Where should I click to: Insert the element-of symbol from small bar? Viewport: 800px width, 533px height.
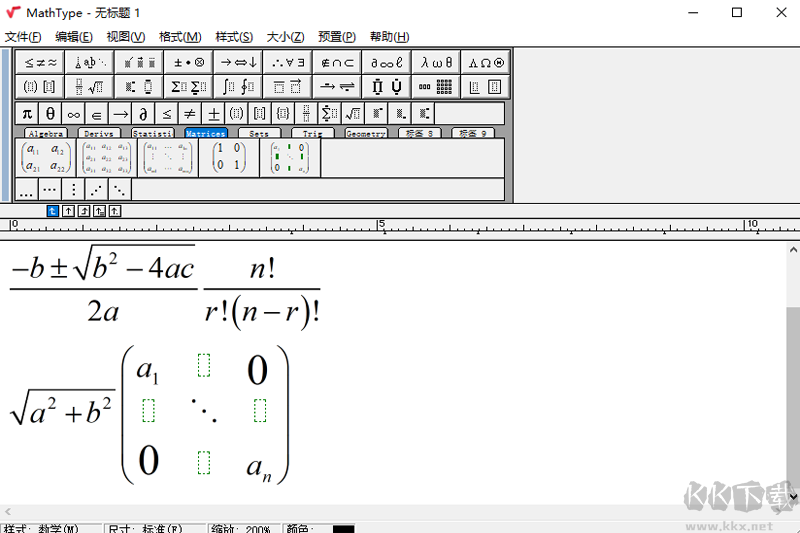(96, 113)
